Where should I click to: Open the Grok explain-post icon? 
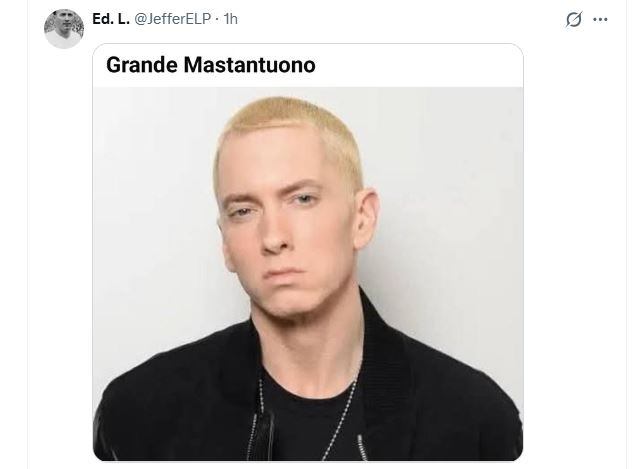(x=573, y=19)
